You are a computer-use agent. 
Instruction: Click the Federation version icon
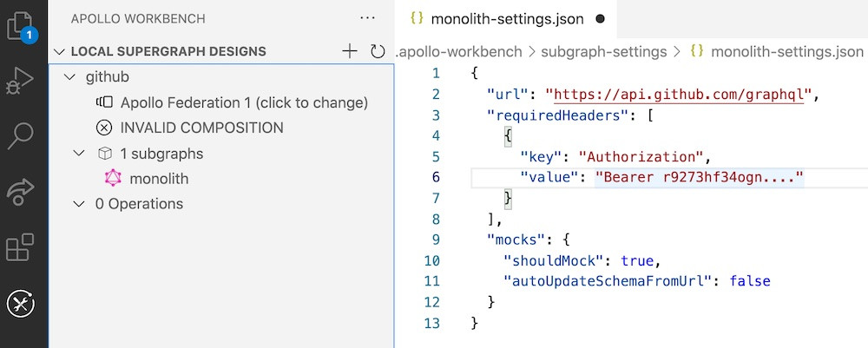tap(105, 102)
